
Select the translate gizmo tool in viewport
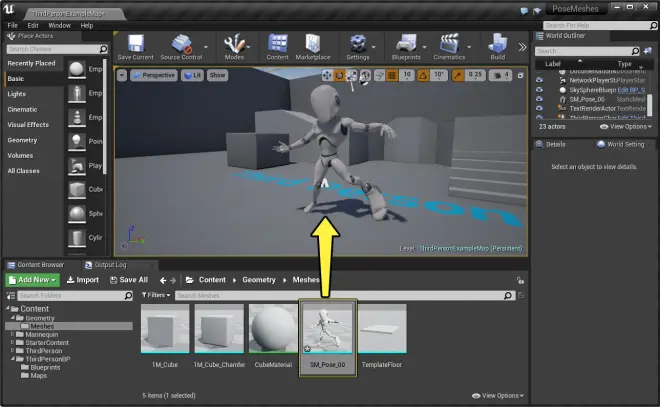click(x=327, y=75)
